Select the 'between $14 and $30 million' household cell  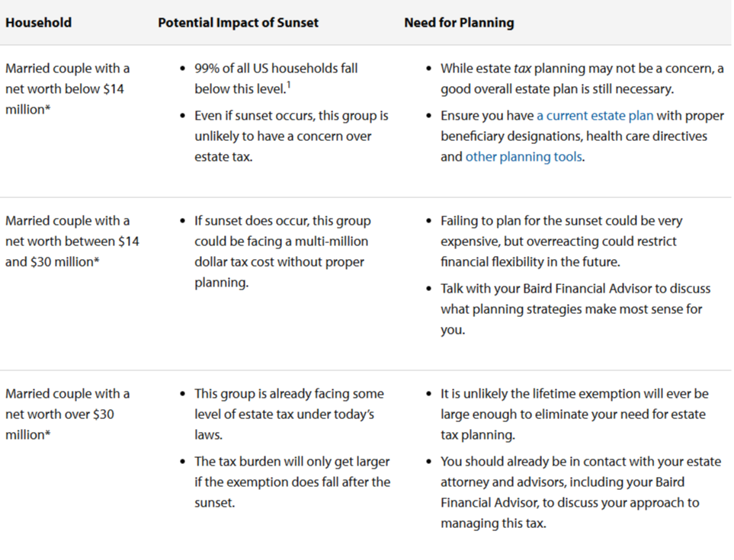pyautogui.click(x=72, y=242)
